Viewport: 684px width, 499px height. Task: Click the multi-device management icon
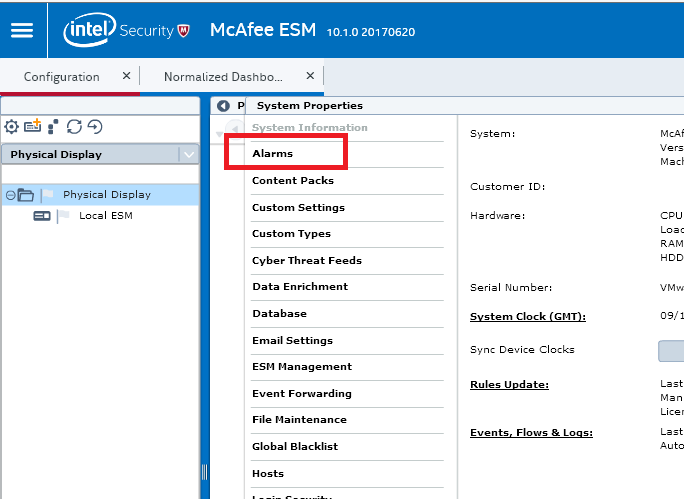[53, 126]
